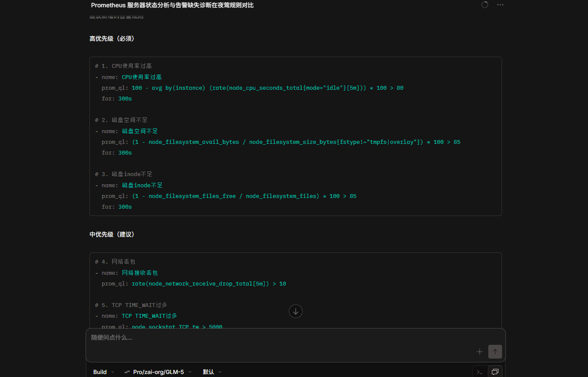The image size is (588, 377).
Task: Click the conversation title about Prometheus 服务器状态分析
Action: 172,5
